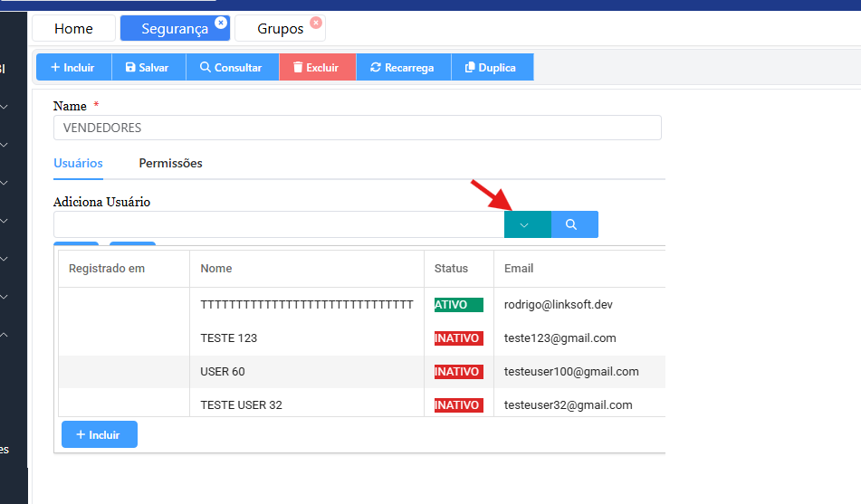
Task: Open the Adiciona Usuário dropdown arrow
Action: pyautogui.click(x=527, y=224)
